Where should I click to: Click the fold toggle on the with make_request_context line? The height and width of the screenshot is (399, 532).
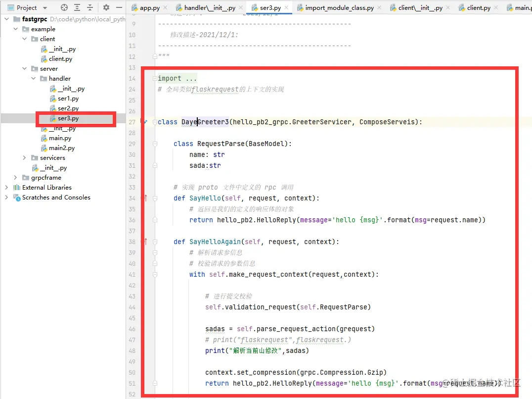(155, 274)
